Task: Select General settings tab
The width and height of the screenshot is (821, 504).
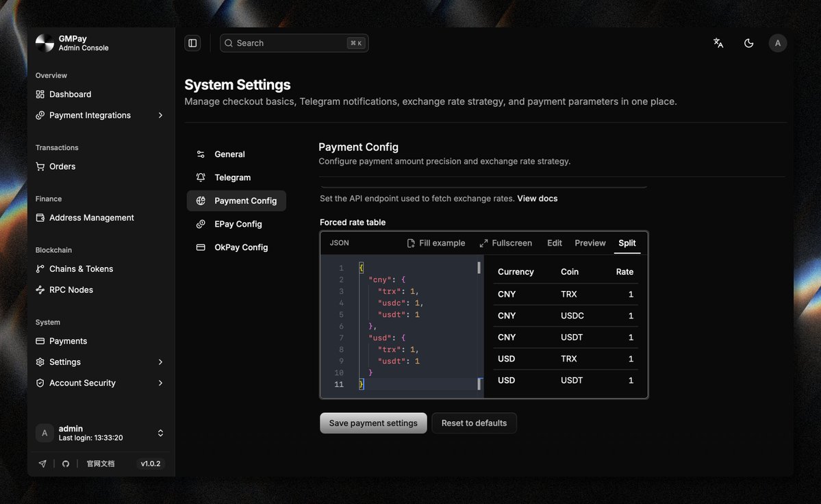Action: tap(236, 154)
